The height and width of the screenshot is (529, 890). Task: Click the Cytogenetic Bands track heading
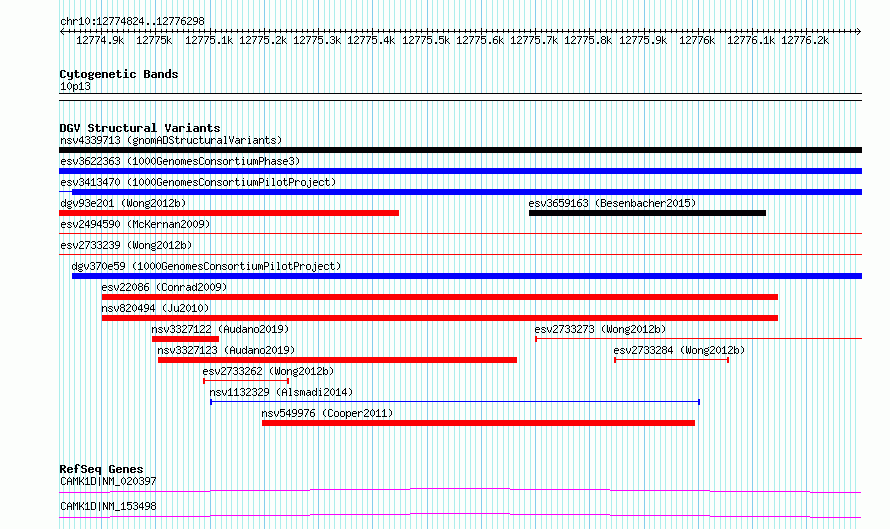[119, 74]
